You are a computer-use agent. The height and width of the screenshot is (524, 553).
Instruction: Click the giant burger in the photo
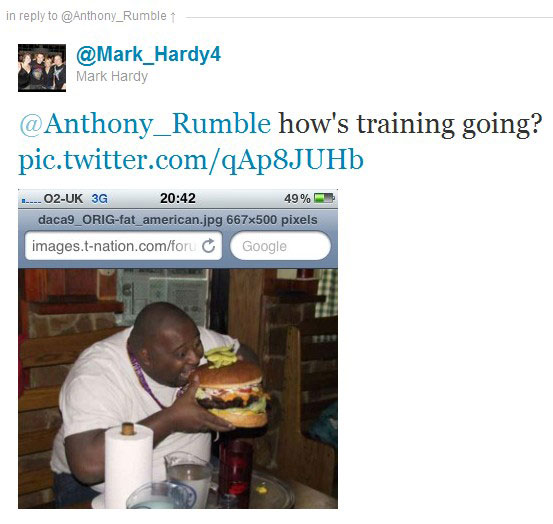tap(231, 393)
